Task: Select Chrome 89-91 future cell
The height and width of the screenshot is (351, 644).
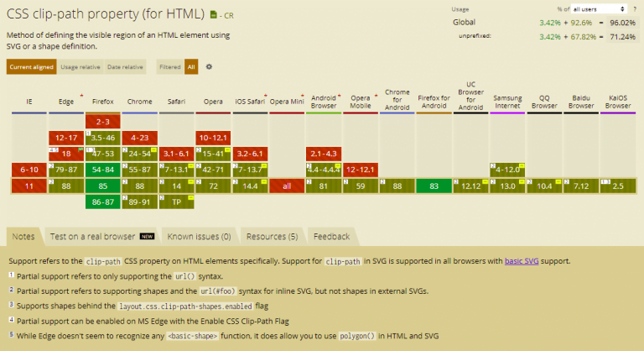Action: (140, 202)
